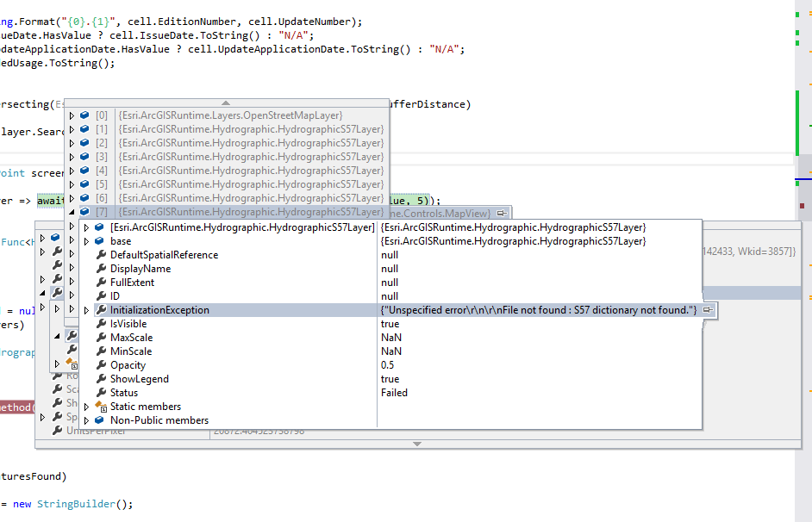Image resolution: width=812 pixels, height=522 pixels.
Task: Click the wrench icon next to Status
Action: pos(101,393)
